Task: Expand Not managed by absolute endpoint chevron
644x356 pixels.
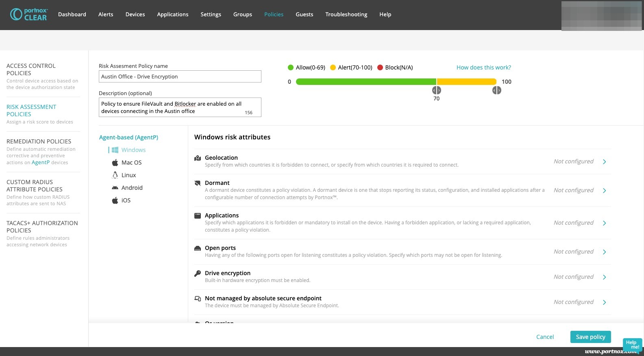Action: (605, 302)
